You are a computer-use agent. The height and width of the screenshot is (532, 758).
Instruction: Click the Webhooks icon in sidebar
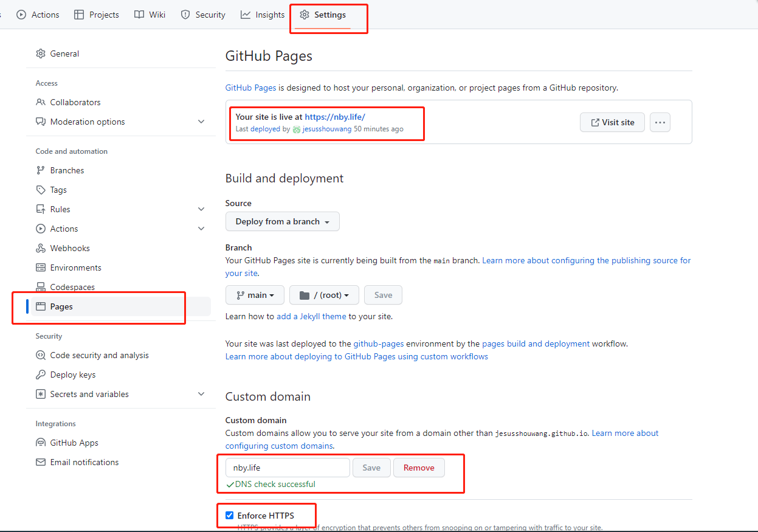pos(41,248)
